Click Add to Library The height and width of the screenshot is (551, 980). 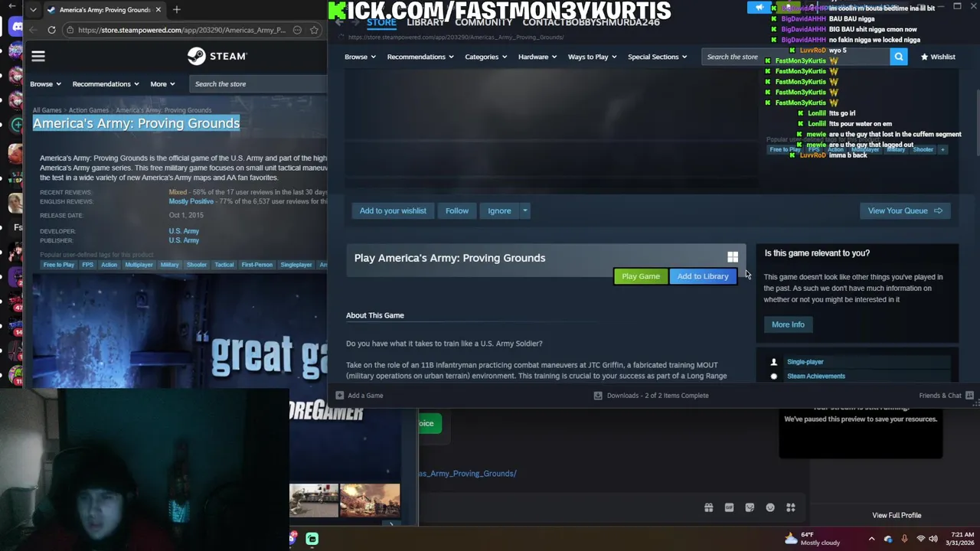click(703, 276)
